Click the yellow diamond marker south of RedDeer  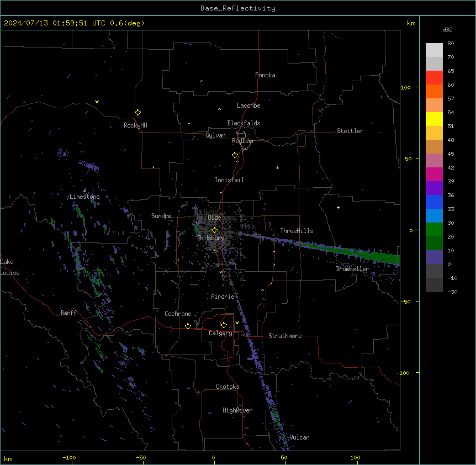click(x=235, y=155)
